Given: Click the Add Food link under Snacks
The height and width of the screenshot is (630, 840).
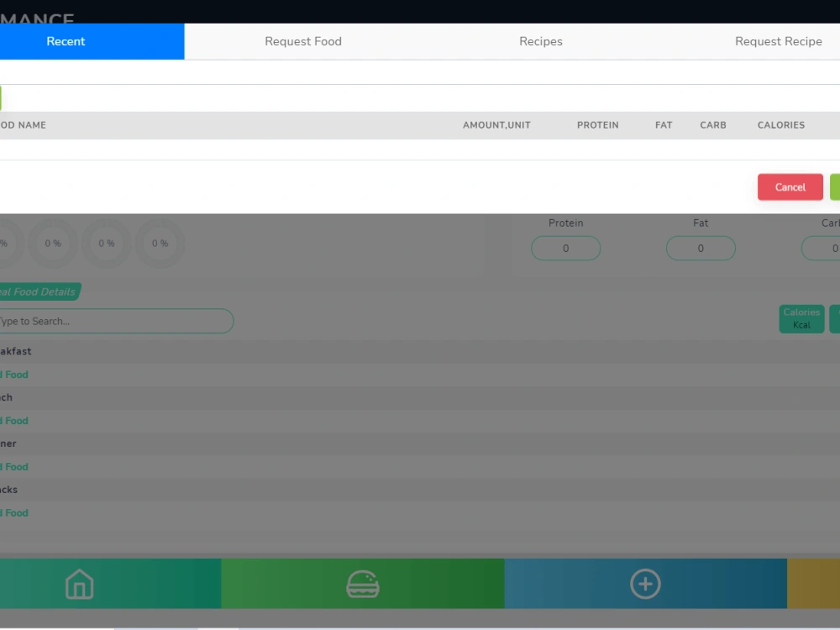Looking at the screenshot, I should point(14,512).
